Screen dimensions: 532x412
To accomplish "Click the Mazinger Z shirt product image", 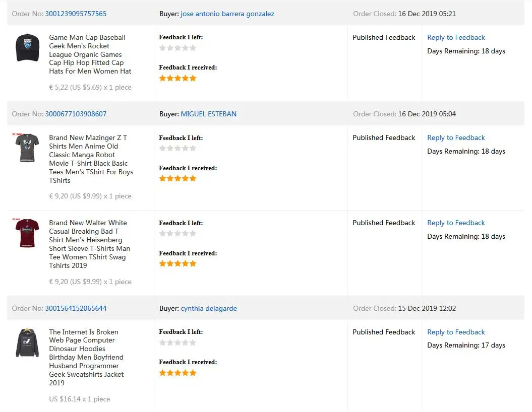I will coord(27,148).
